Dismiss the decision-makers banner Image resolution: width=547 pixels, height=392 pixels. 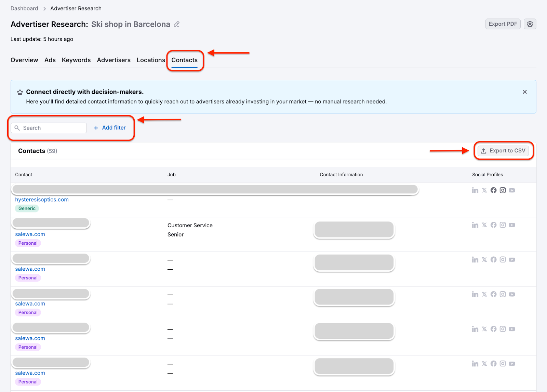click(x=524, y=92)
